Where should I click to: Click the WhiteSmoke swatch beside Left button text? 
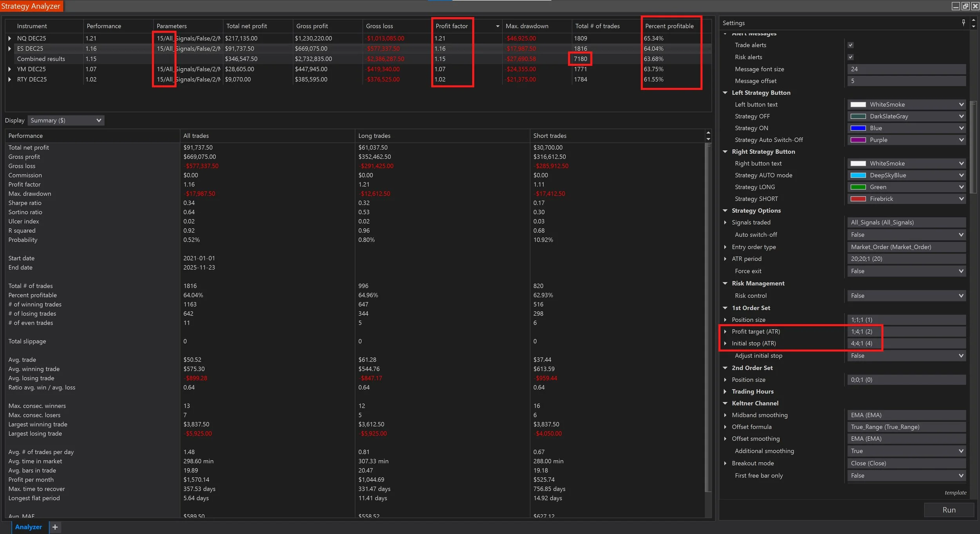(x=859, y=104)
